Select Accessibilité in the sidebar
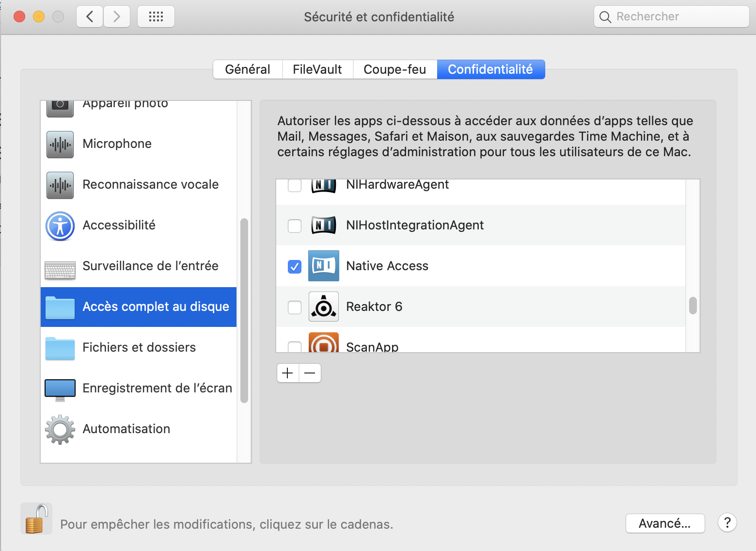756x551 pixels. [119, 226]
